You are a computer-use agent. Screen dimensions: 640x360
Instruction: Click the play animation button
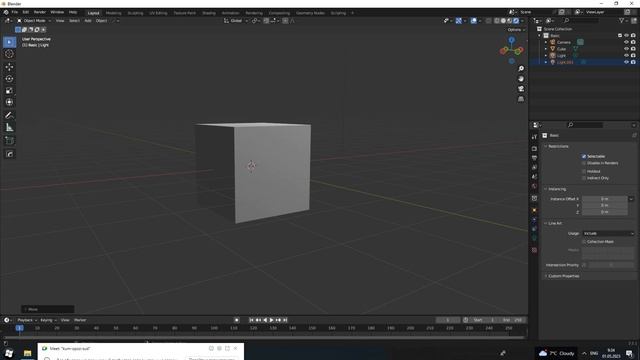(271, 320)
